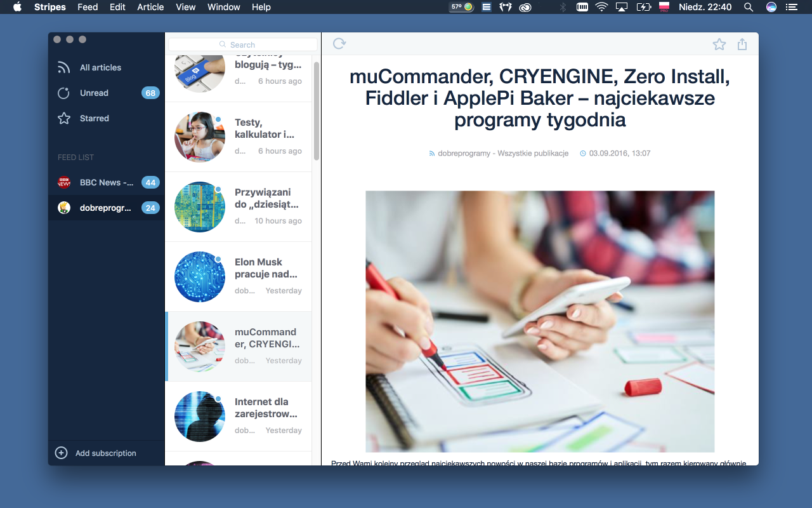Click the BBC News feed logo
Viewport: 812px width, 508px height.
coord(64,182)
